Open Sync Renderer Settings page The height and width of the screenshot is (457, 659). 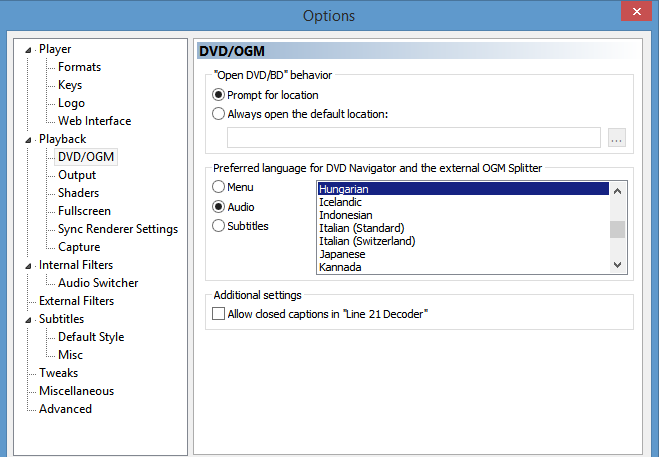pos(117,229)
